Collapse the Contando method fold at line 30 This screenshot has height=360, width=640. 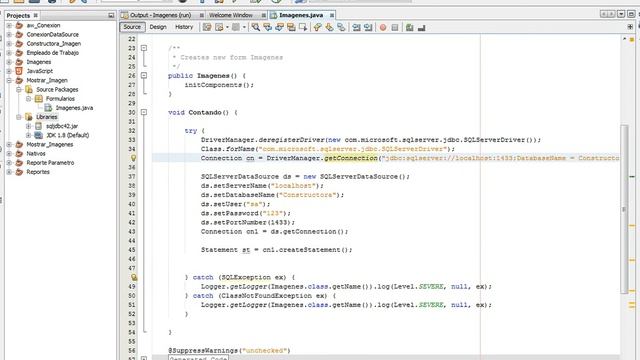[144, 112]
